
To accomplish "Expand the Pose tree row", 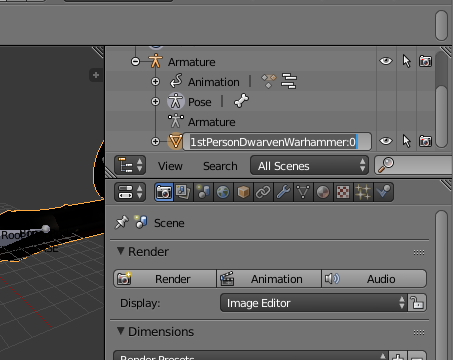I will (155, 102).
